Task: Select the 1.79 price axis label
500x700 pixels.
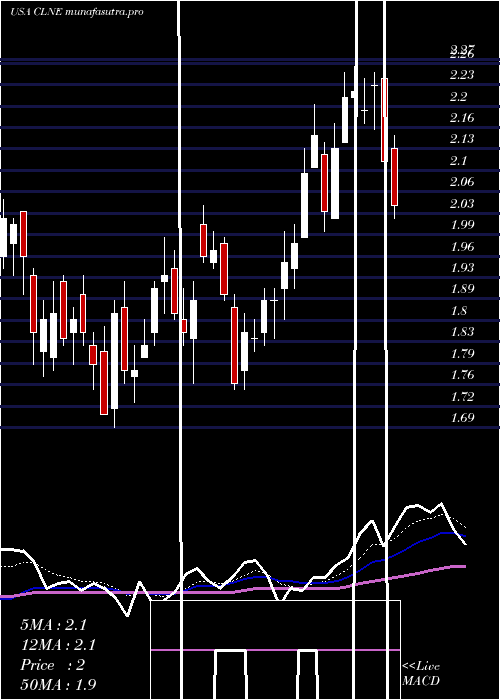Action: tap(462, 354)
